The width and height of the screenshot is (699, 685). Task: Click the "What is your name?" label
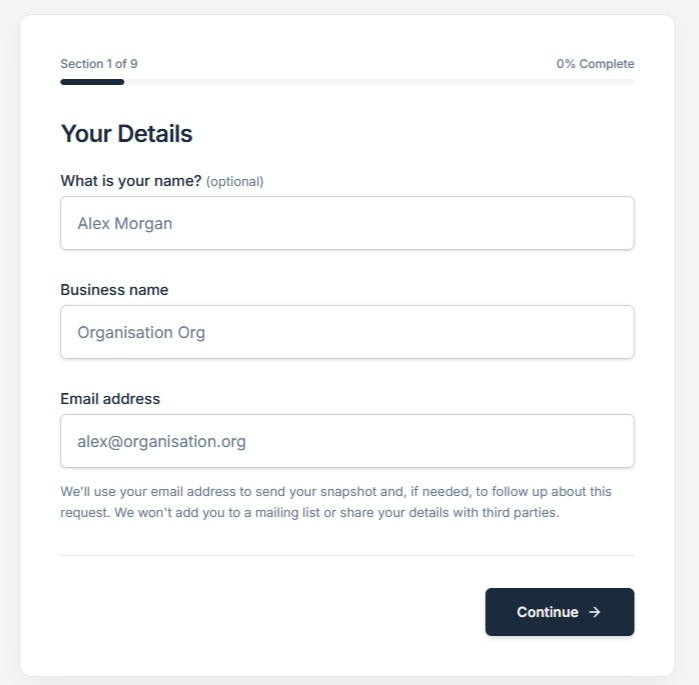tap(131, 181)
